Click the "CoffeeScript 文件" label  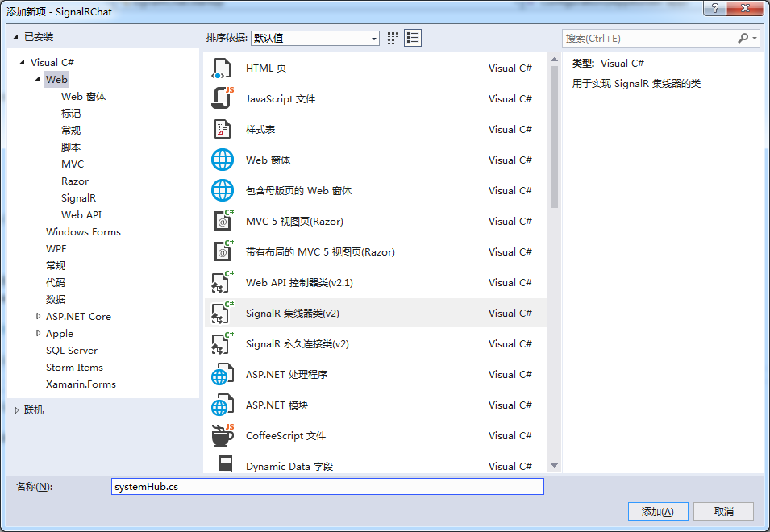285,436
